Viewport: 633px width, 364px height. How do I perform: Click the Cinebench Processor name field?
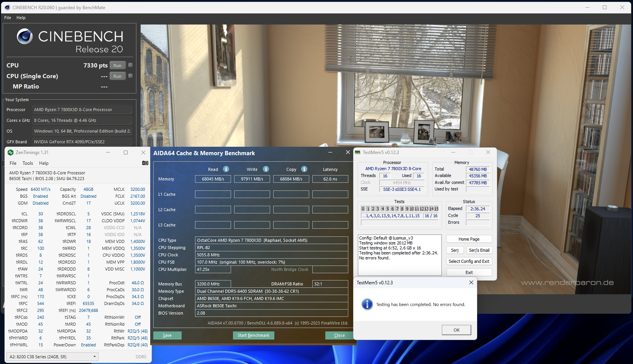click(x=82, y=110)
